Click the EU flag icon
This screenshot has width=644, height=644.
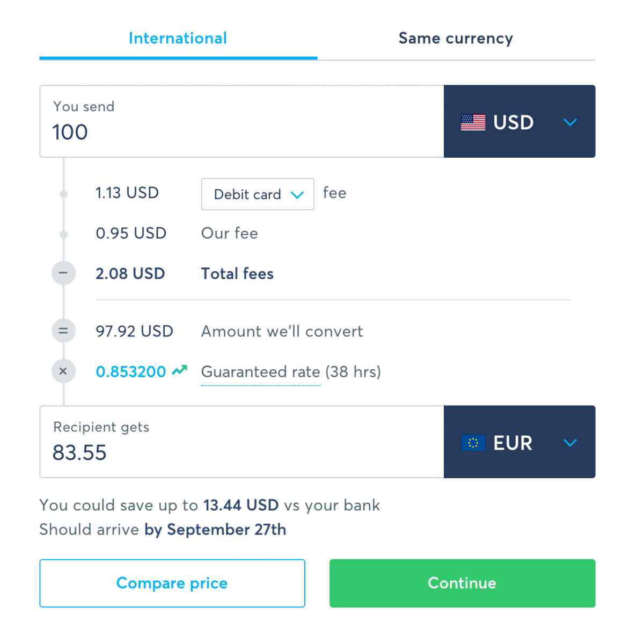click(473, 443)
